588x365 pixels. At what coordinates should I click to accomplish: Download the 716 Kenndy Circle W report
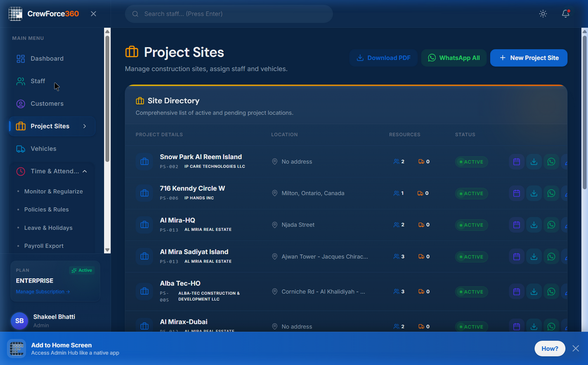click(x=534, y=193)
